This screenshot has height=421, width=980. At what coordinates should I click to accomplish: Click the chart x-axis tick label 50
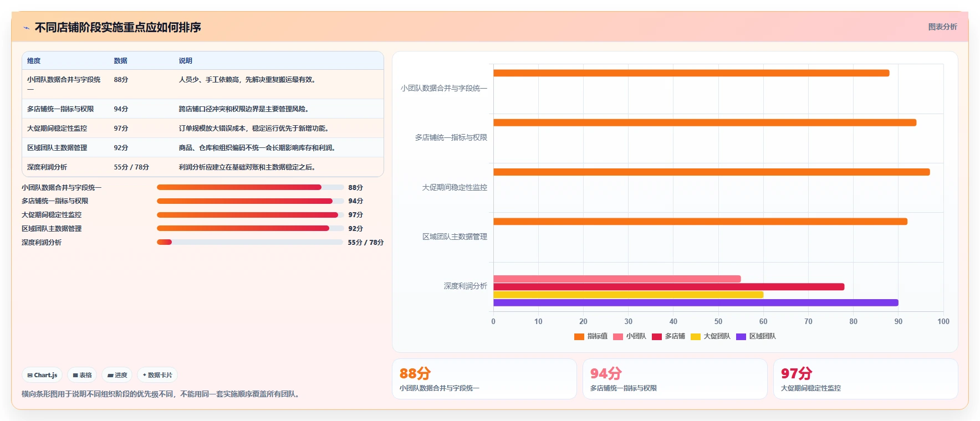(718, 321)
